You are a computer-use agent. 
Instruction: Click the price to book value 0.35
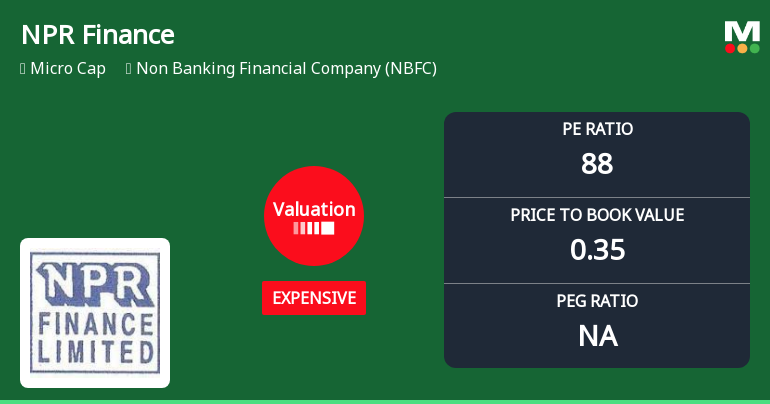[x=597, y=250]
